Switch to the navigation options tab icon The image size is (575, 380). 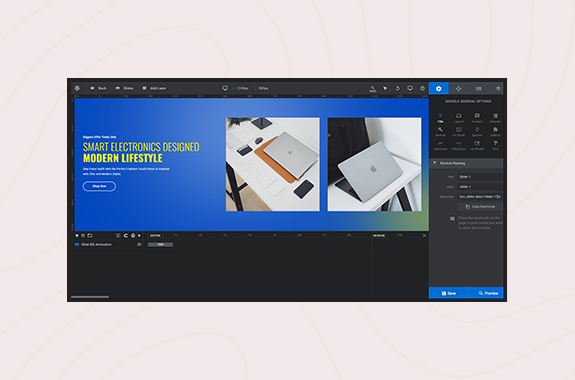458,88
